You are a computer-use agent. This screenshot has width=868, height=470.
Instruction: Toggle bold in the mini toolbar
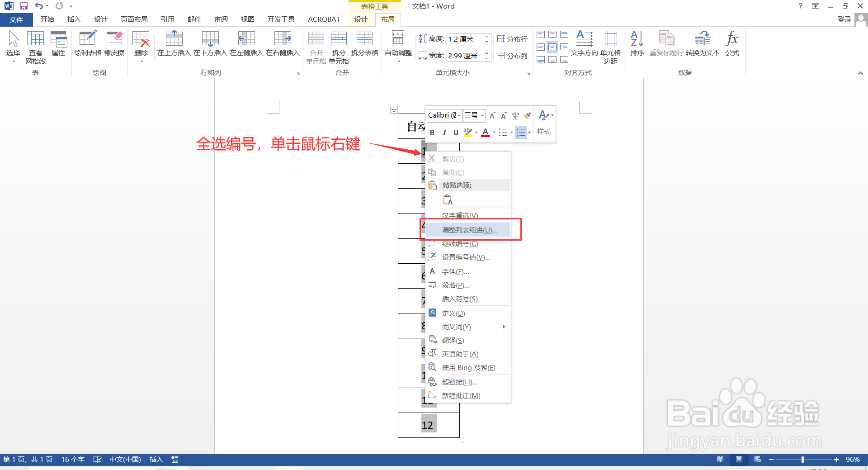(432, 132)
